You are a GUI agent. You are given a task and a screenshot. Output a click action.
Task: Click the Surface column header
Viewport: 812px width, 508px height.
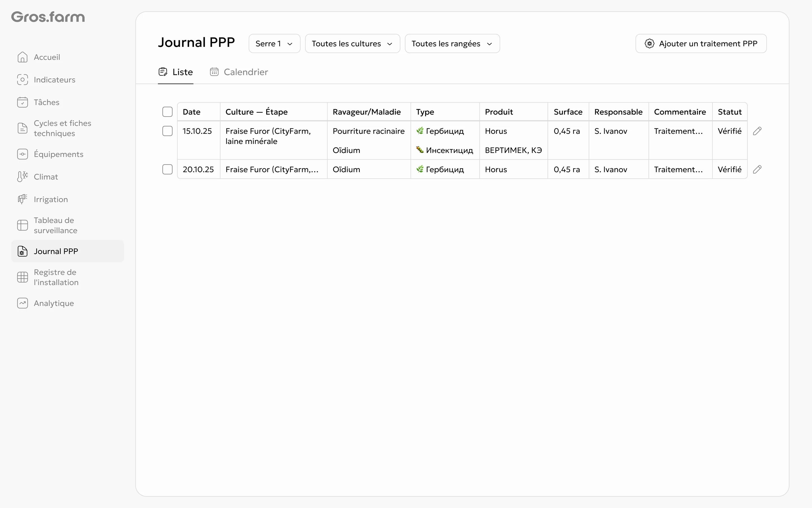568,112
